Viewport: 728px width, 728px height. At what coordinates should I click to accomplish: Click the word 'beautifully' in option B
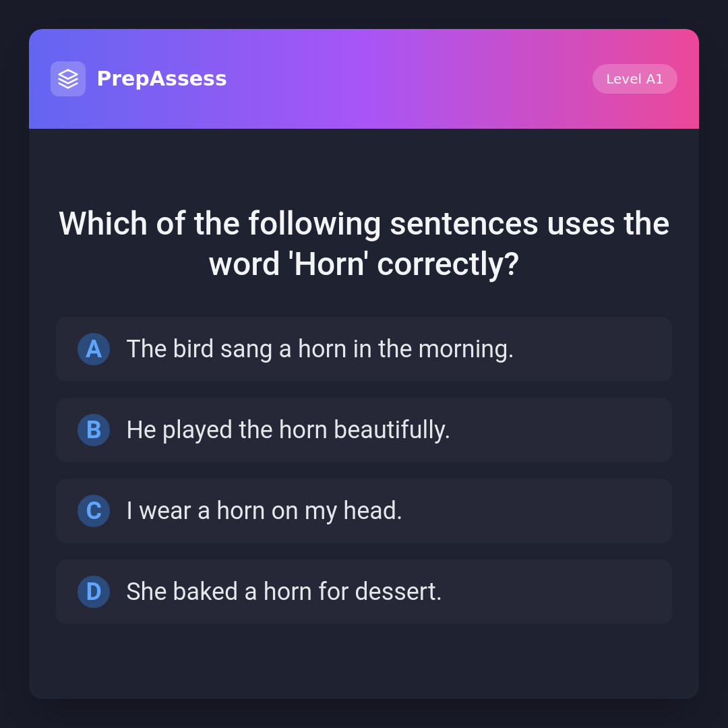click(x=392, y=430)
